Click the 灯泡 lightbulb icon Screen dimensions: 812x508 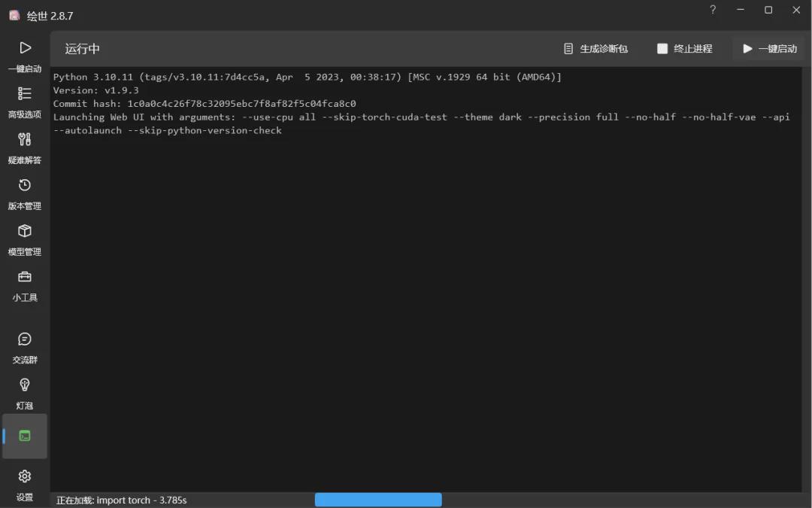pyautogui.click(x=25, y=386)
